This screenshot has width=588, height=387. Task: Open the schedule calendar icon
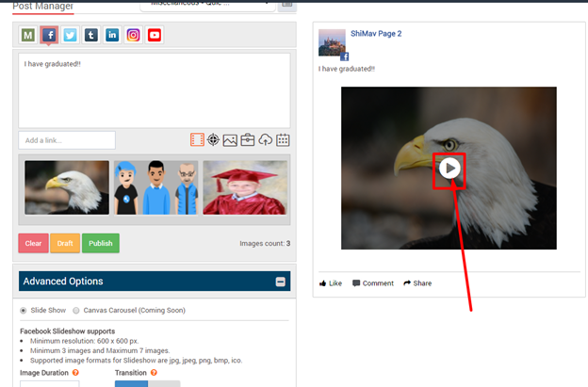pyautogui.click(x=283, y=140)
